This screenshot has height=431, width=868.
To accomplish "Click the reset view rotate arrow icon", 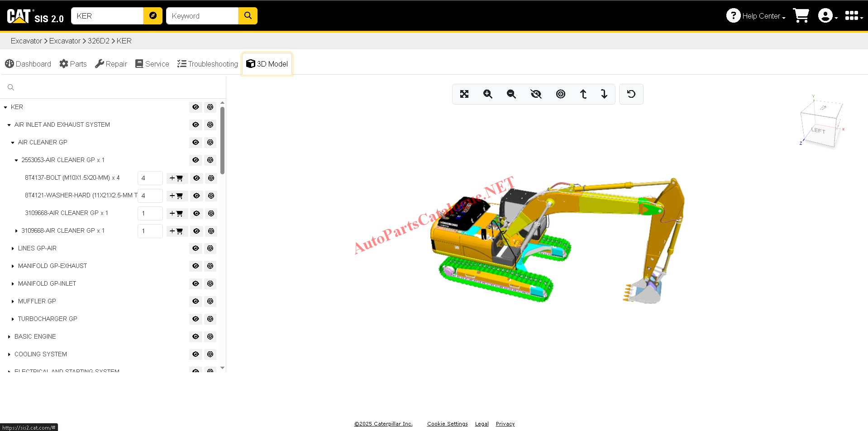I will click(x=631, y=94).
